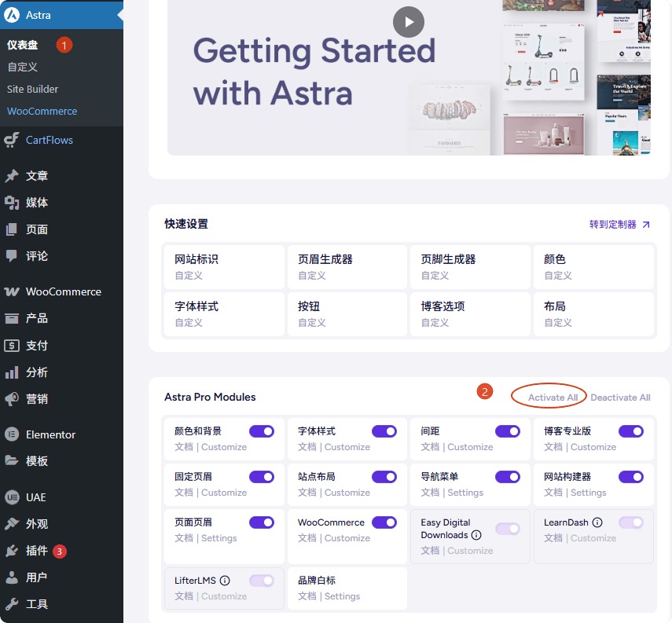Image resolution: width=672 pixels, height=623 pixels.
Task: Click the WooCommerce icon in sidebar menu
Action: point(12,291)
